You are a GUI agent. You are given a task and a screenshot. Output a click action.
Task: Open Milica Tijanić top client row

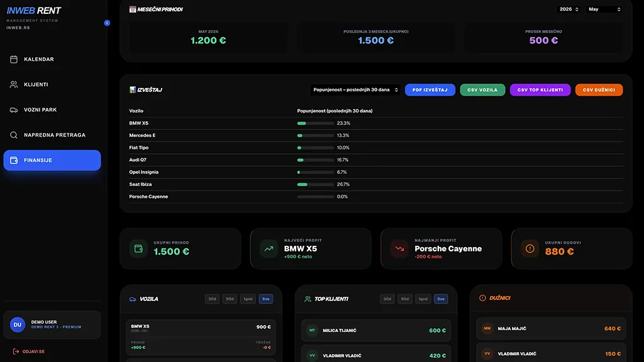click(x=376, y=331)
